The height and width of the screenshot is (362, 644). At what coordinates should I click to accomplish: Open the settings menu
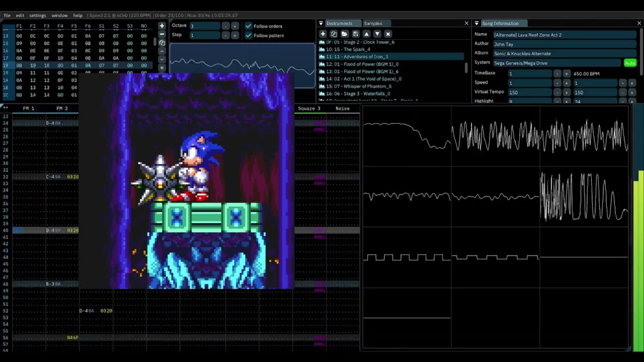37,16
